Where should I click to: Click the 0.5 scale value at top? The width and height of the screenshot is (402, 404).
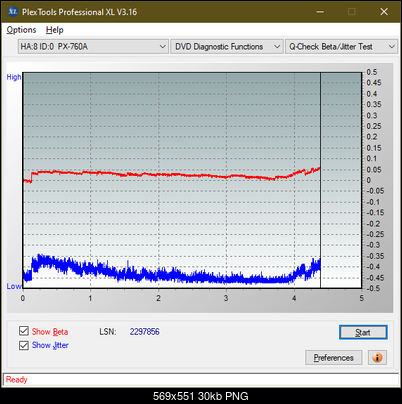372,72
